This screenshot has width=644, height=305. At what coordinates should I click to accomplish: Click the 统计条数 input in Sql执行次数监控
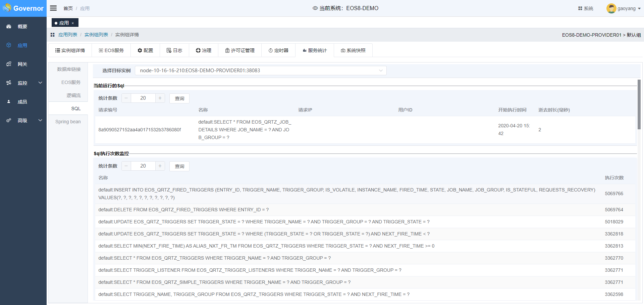coord(143,166)
